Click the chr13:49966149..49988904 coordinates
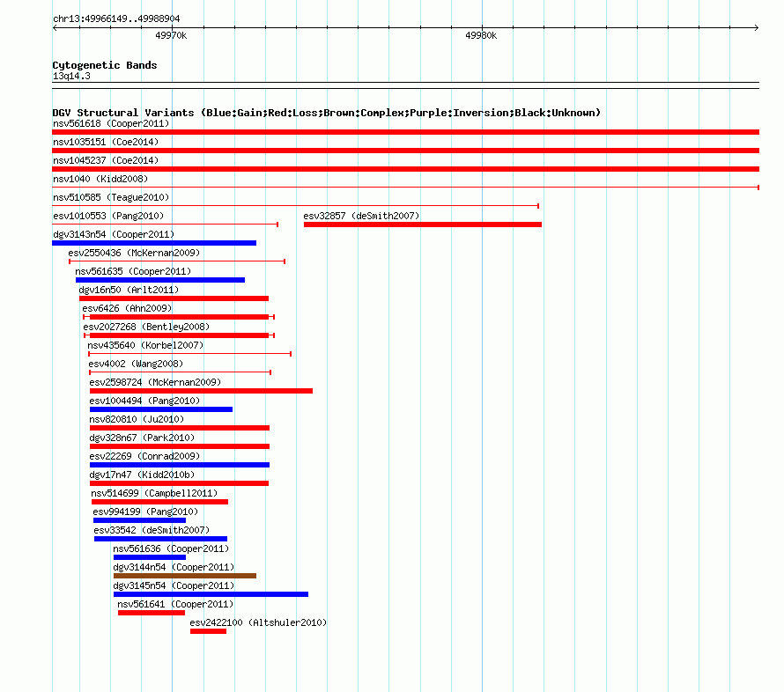This screenshot has height=692, width=784. click(116, 18)
